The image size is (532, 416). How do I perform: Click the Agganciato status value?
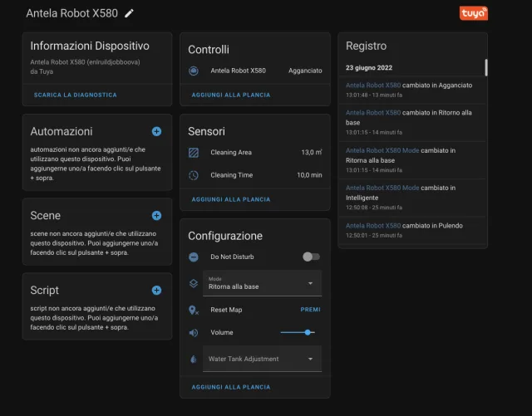tap(305, 71)
